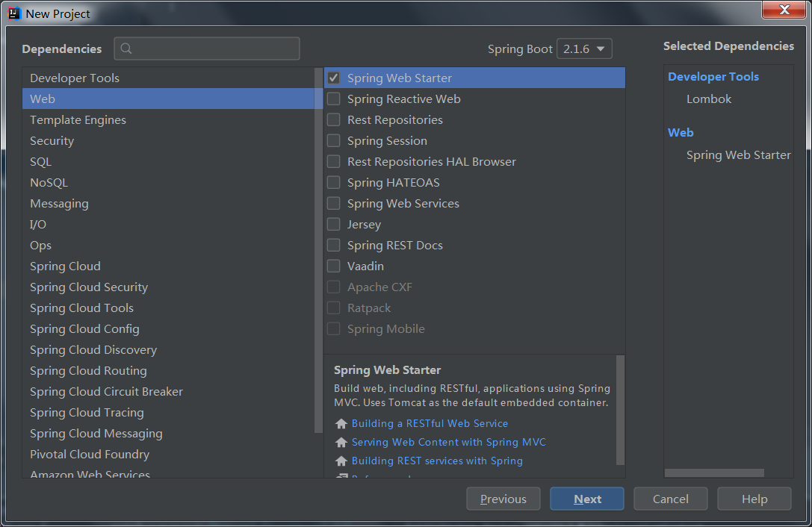
Task: Select the NoSQL category
Action: tap(168, 182)
